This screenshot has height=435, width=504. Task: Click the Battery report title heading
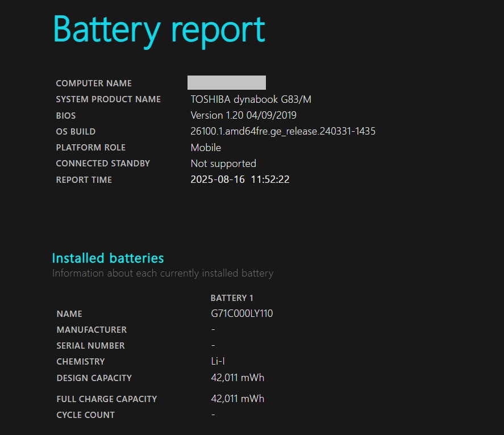coord(159,30)
